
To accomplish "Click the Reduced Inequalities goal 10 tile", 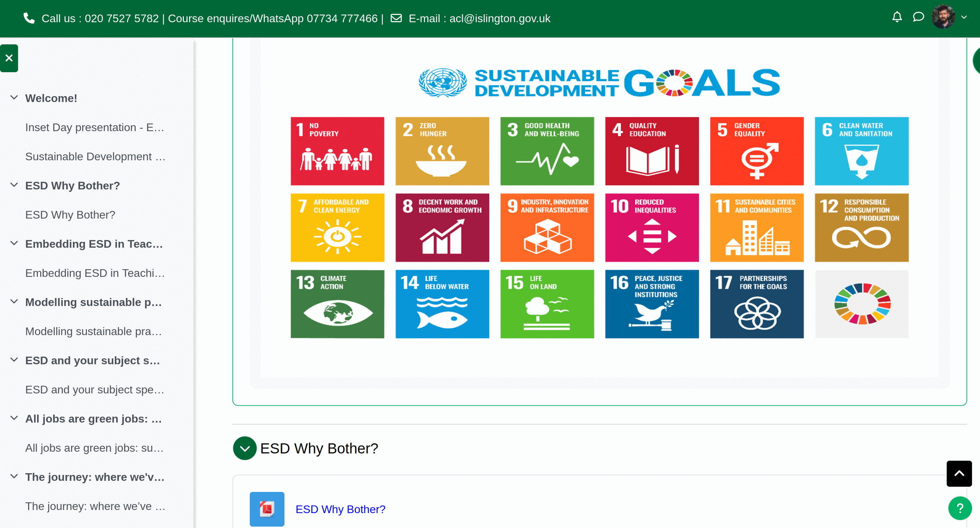I will [652, 228].
